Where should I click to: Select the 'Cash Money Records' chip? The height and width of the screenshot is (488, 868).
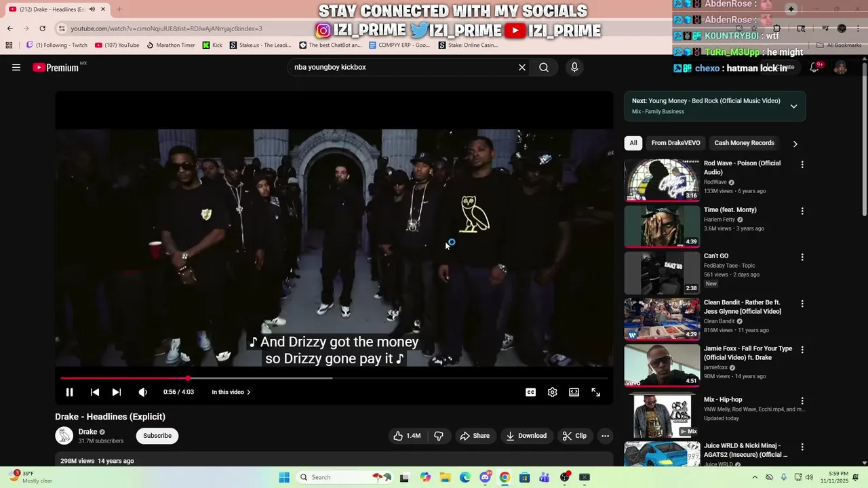click(744, 143)
